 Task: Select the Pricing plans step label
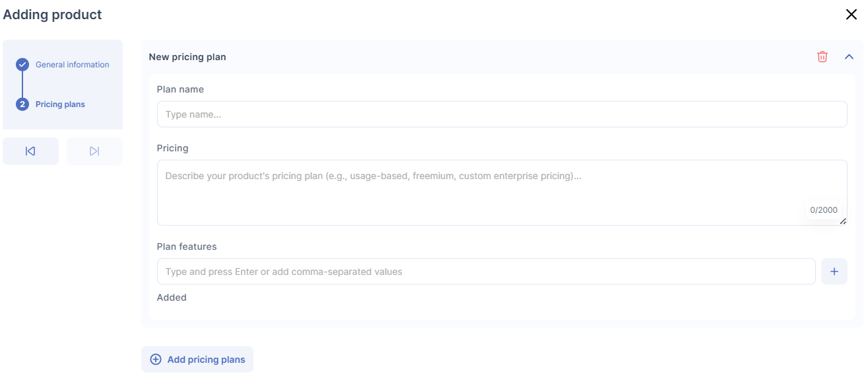(60, 104)
